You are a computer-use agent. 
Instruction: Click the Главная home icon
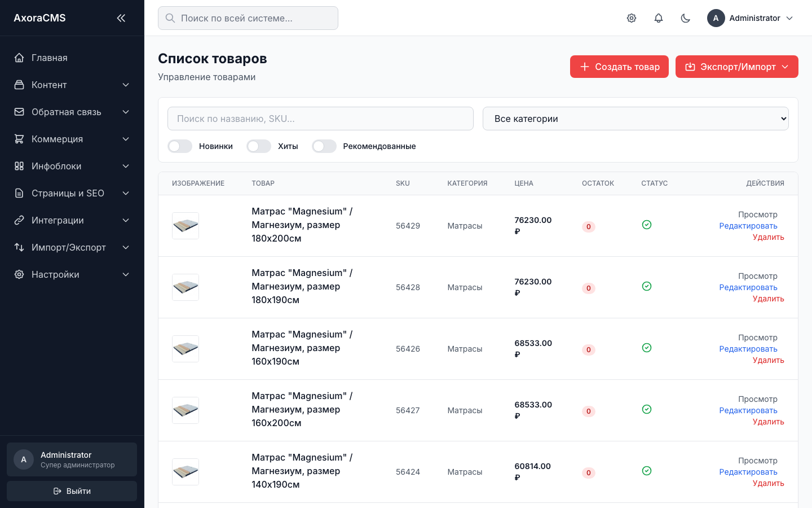(19, 58)
